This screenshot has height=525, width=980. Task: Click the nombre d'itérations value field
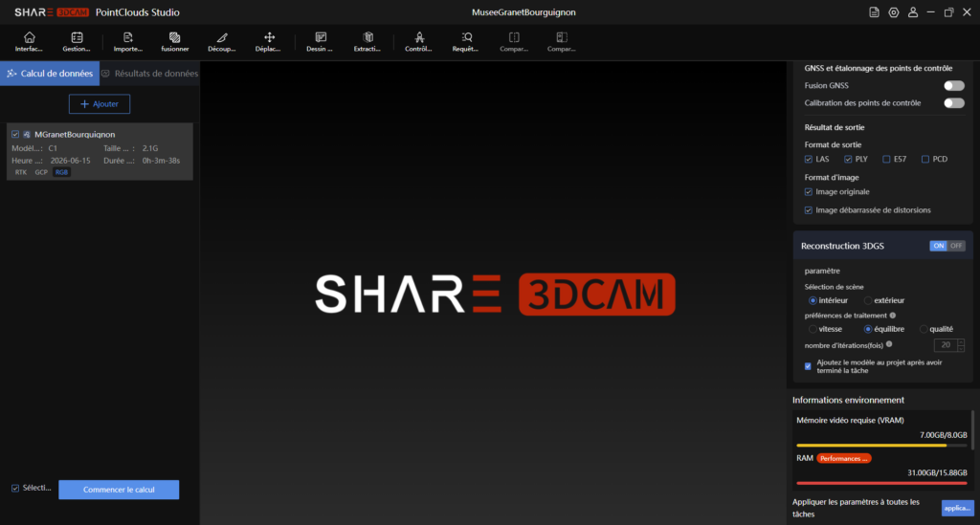tap(946, 345)
